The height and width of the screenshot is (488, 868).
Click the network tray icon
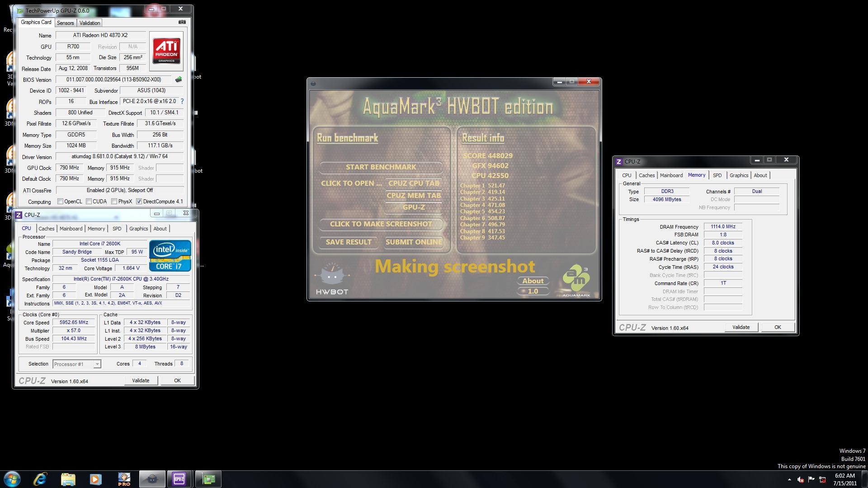(x=822, y=479)
